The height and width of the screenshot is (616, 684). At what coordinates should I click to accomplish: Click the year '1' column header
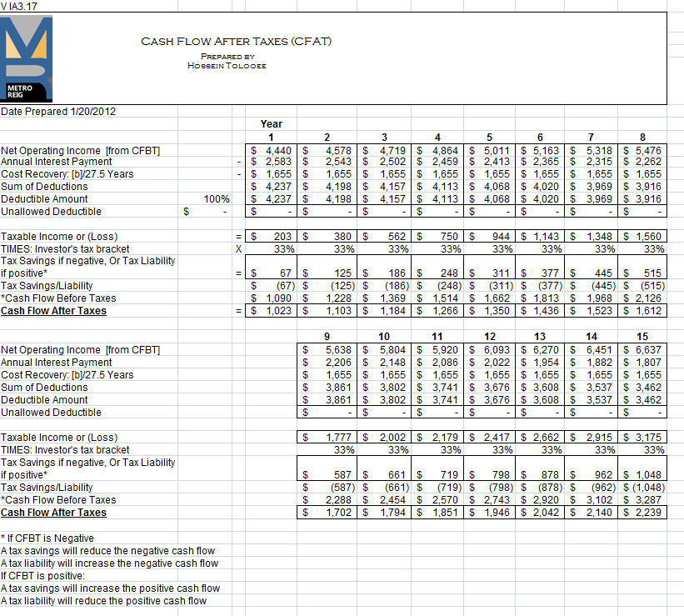pyautogui.click(x=271, y=138)
